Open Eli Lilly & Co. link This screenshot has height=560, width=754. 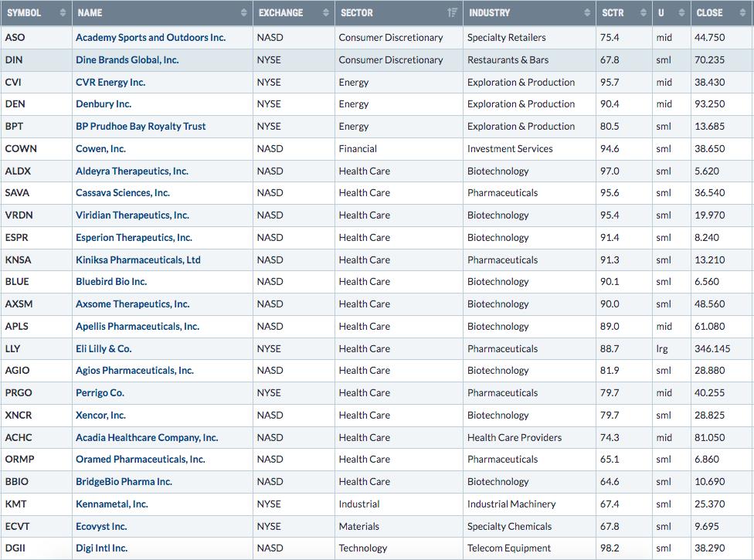(x=104, y=348)
